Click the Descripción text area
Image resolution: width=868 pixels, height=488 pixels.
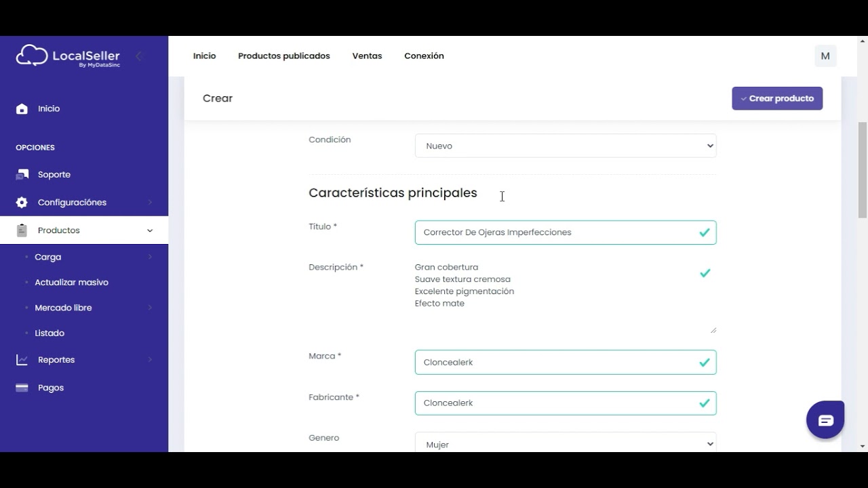[566, 297]
